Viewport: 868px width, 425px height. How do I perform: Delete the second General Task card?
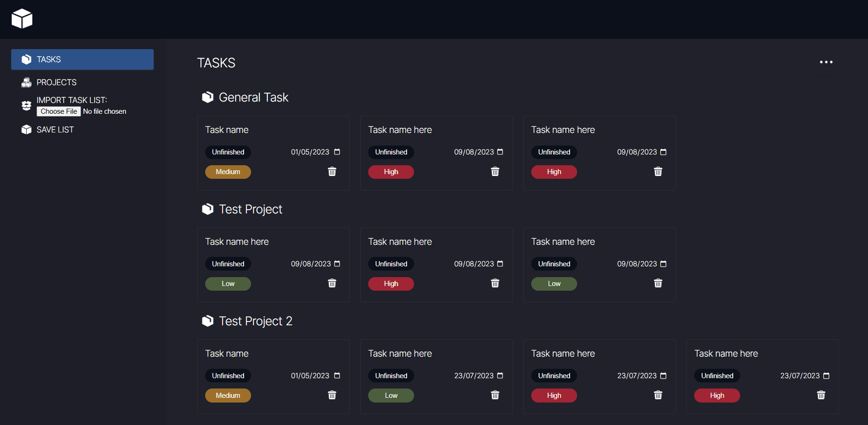pos(495,172)
